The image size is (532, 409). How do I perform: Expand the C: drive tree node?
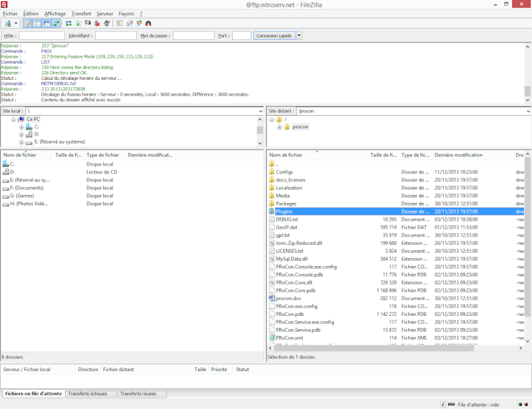click(x=21, y=127)
